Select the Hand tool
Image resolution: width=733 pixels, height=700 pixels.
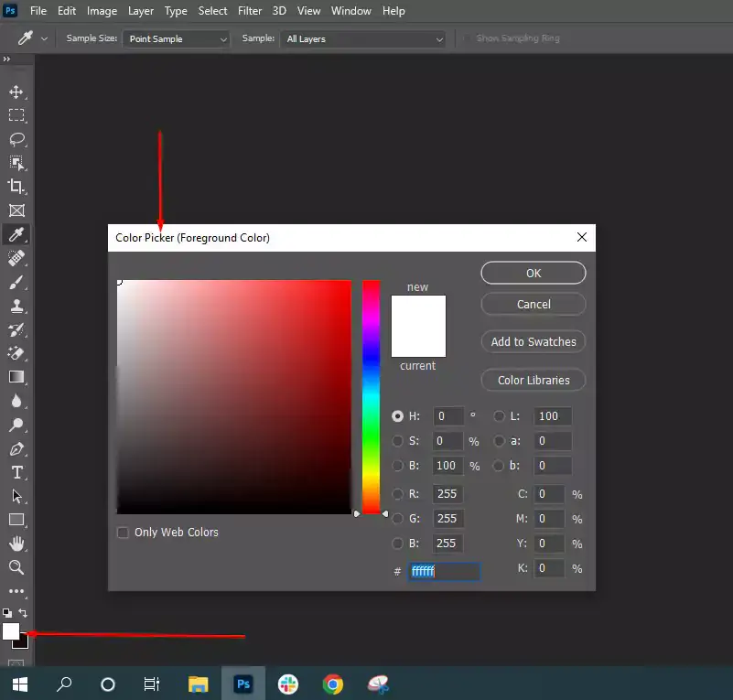tap(16, 544)
